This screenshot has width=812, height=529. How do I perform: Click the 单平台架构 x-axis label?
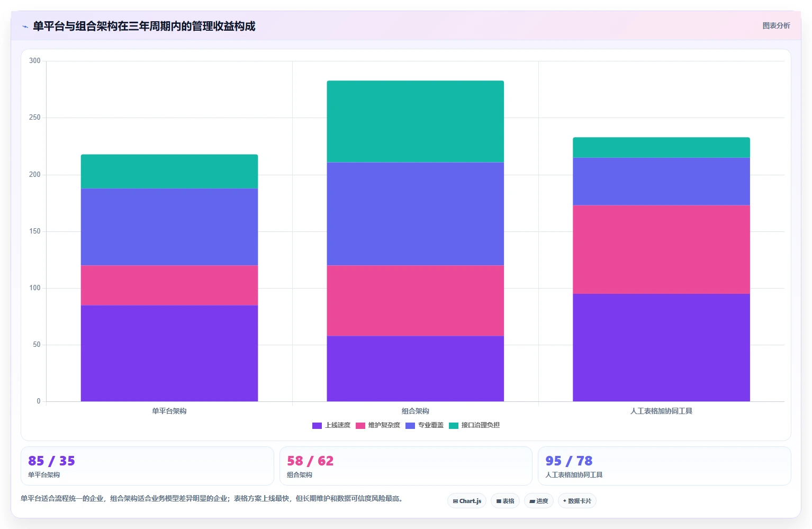[169, 411]
